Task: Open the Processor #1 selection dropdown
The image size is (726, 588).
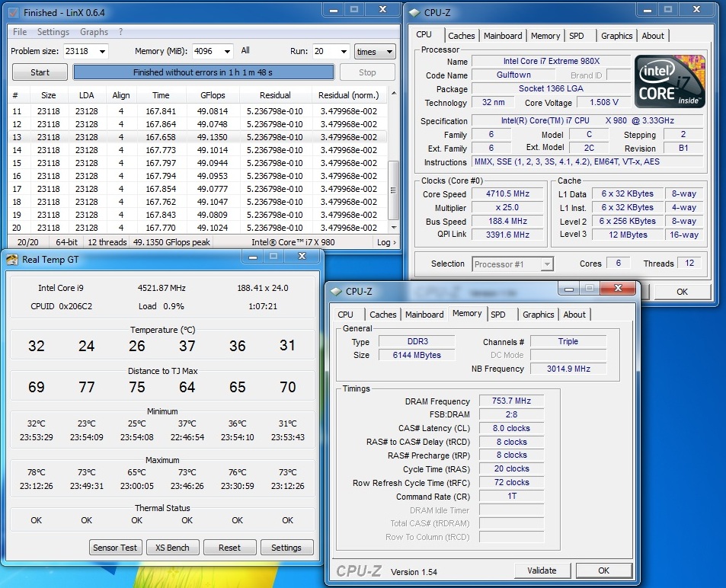Action: tap(546, 264)
